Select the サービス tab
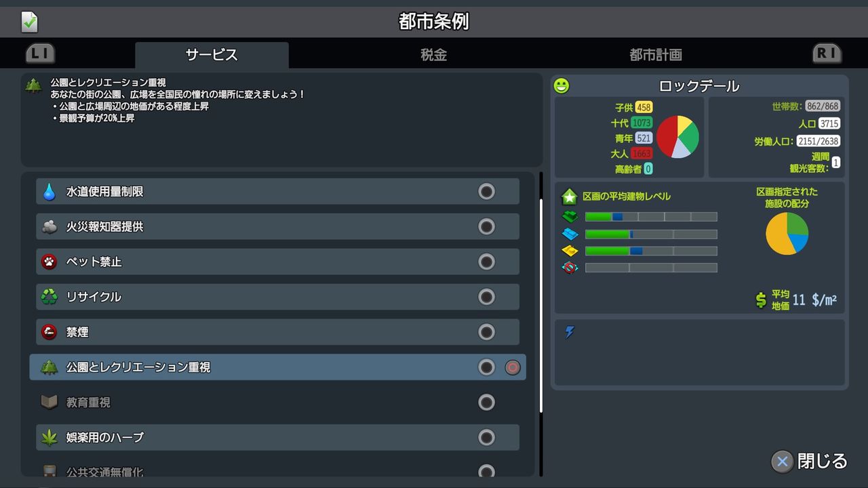This screenshot has width=868, height=488. click(212, 55)
